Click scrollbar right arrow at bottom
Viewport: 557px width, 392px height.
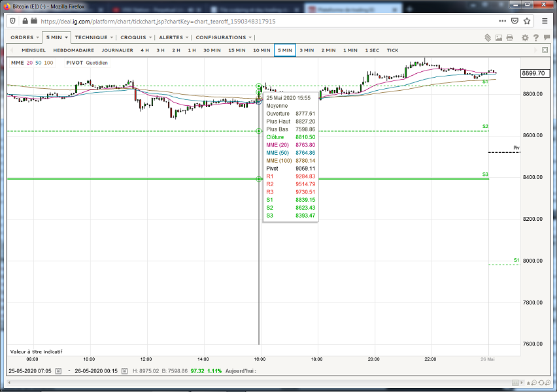(522, 383)
